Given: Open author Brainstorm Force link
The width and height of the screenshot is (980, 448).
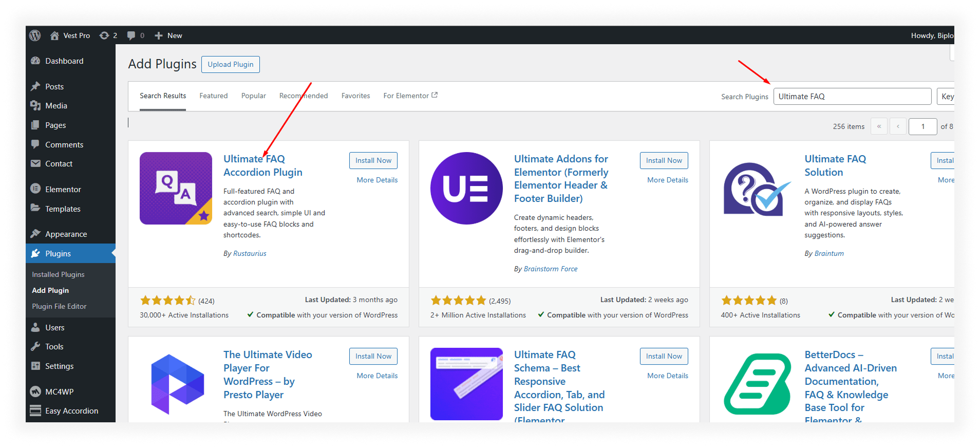Looking at the screenshot, I should pyautogui.click(x=551, y=269).
